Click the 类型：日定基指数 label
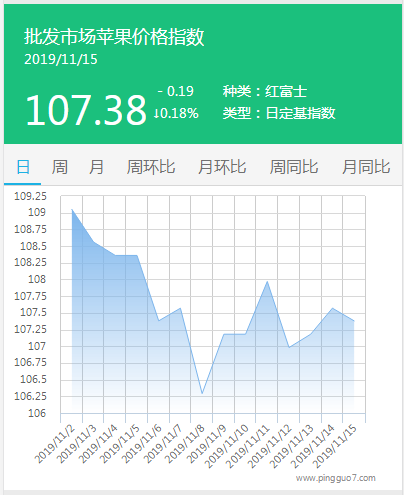Screen dimensions: 404x495 [279, 113]
